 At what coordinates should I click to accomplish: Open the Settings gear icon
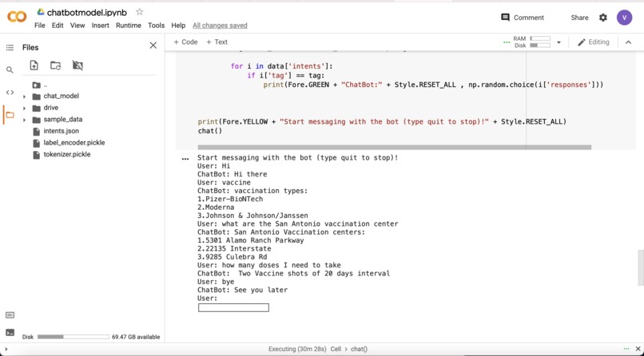tap(603, 18)
